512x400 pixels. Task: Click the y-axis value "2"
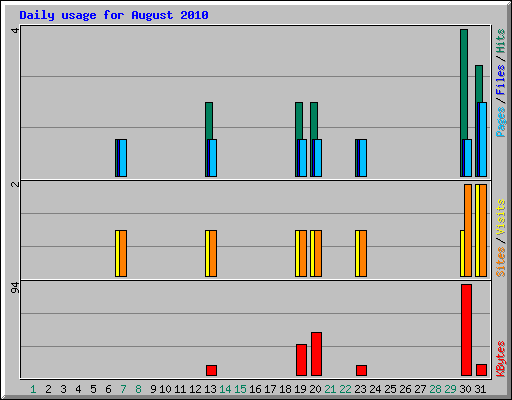(15, 184)
